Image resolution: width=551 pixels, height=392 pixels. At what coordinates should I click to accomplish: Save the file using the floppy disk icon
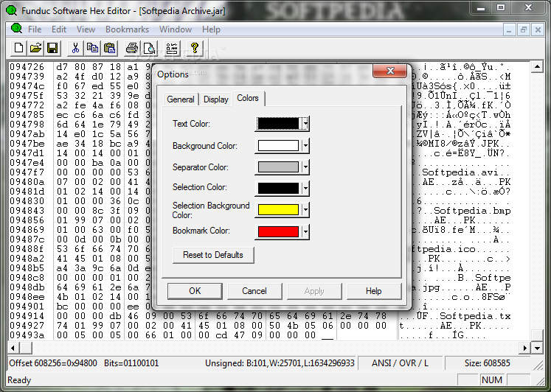pyautogui.click(x=52, y=48)
